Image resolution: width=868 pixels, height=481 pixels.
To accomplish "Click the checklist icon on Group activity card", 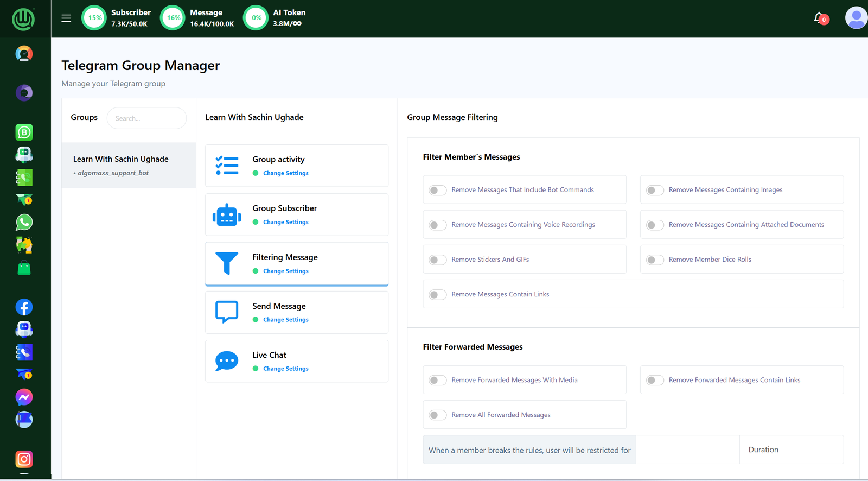I will pos(227,166).
